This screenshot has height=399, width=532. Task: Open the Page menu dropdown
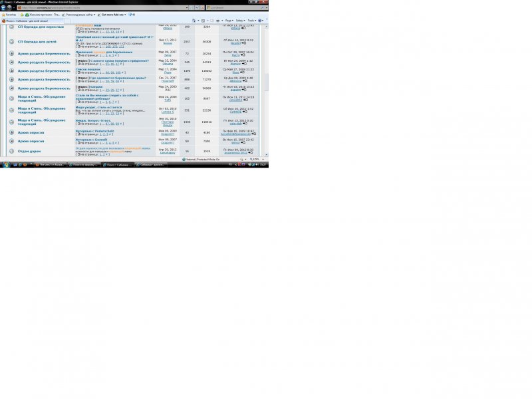tap(229, 21)
